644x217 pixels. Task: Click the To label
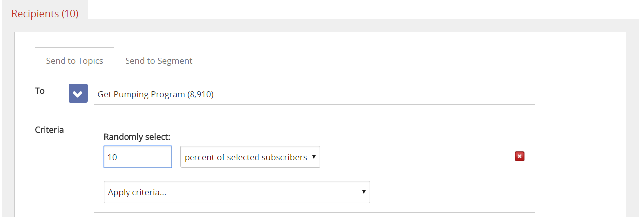(40, 91)
